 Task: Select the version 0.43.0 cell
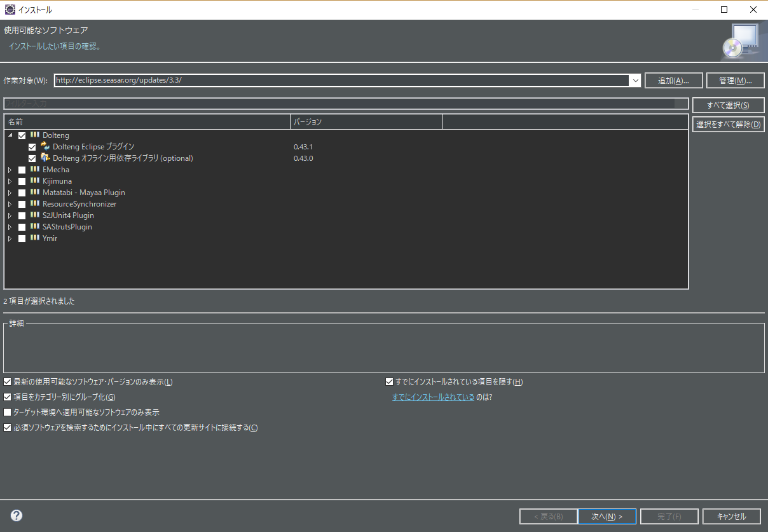[303, 158]
